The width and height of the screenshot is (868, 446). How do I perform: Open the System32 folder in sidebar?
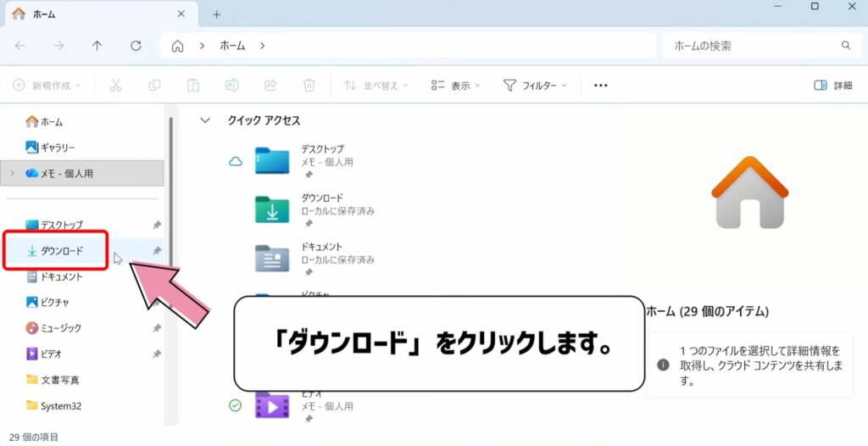point(53,405)
